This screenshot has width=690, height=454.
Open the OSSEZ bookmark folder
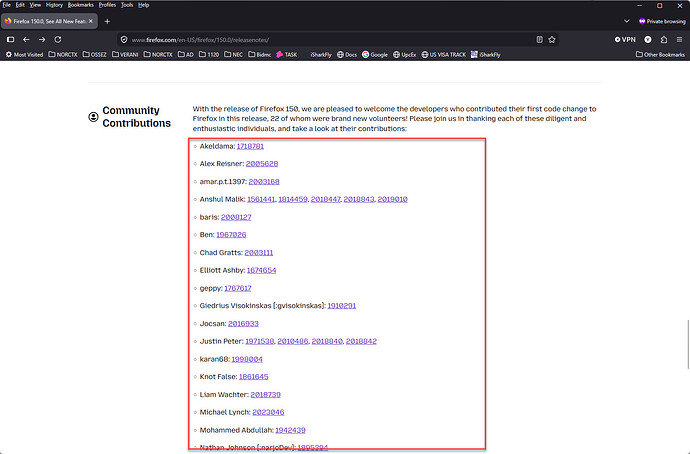click(95, 55)
